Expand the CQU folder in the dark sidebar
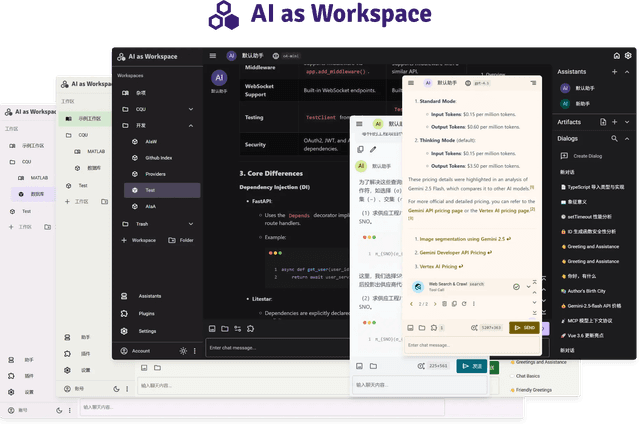The width and height of the screenshot is (640, 425). pos(191,109)
